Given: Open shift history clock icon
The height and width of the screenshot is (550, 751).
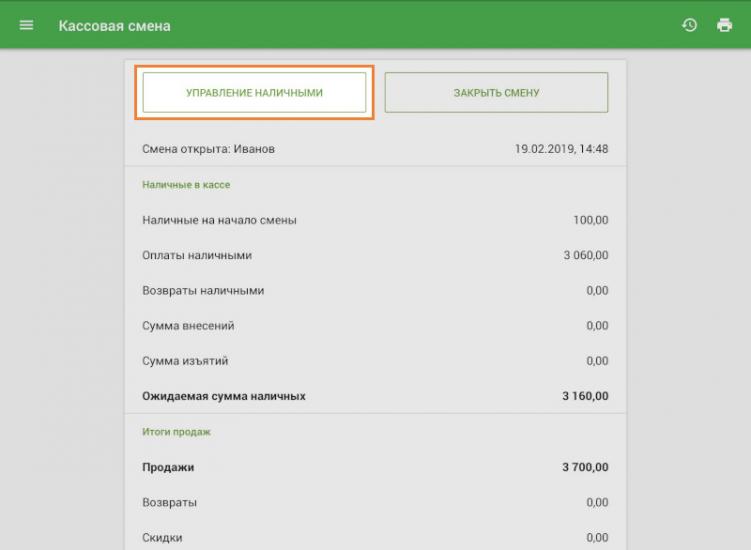Looking at the screenshot, I should tap(689, 25).
